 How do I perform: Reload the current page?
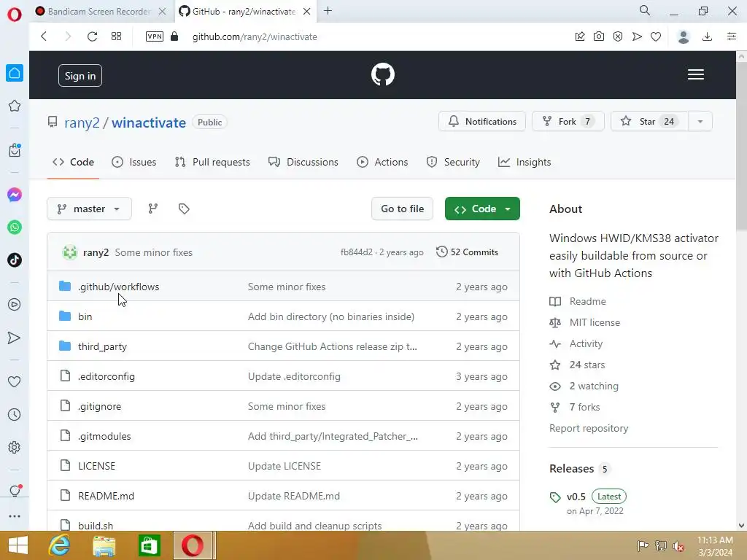coord(93,36)
